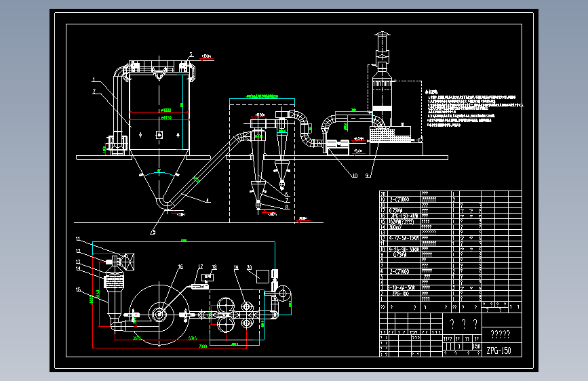This screenshot has height=381, width=588.
Task: Click callout number 1 in the elevation view
Action: (94, 79)
